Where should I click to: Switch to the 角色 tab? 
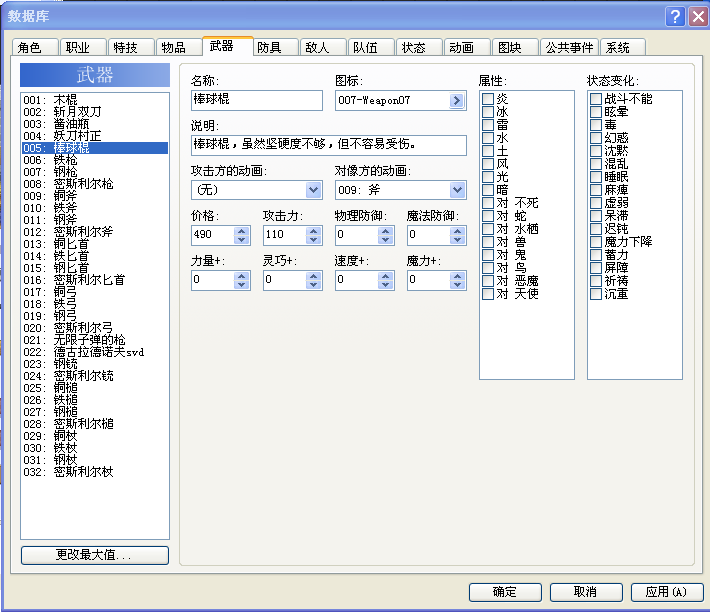[35, 47]
